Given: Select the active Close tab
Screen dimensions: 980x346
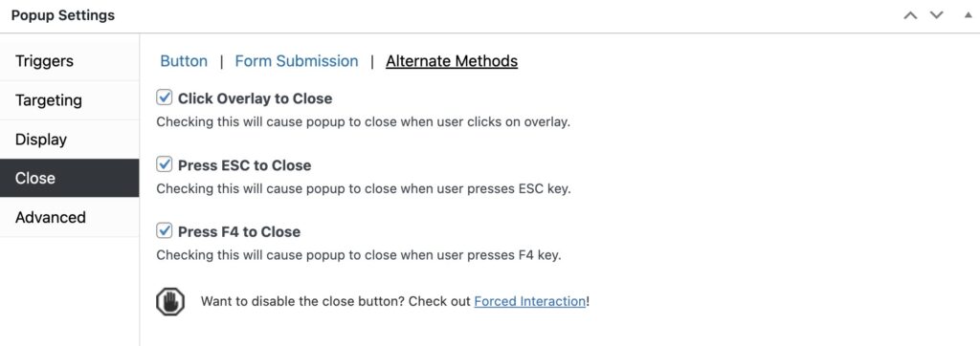Looking at the screenshot, I should 69,178.
